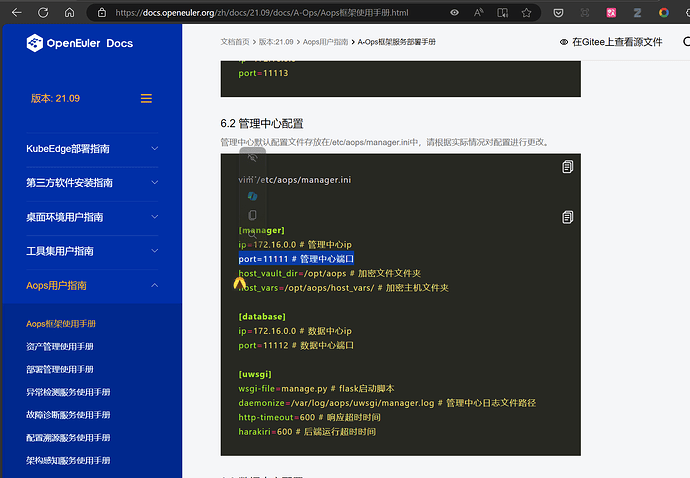
Task: Click 文档首页 breadcrumb link
Action: [x=237, y=42]
